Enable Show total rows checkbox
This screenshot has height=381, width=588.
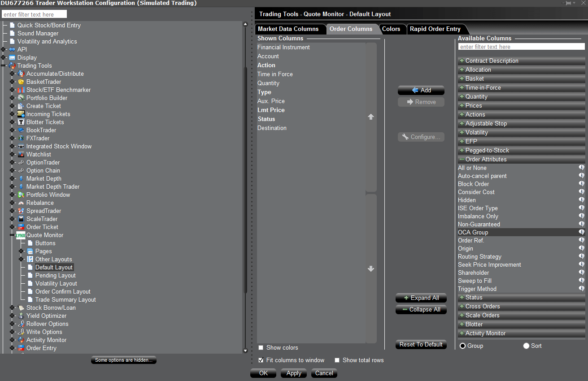point(337,360)
